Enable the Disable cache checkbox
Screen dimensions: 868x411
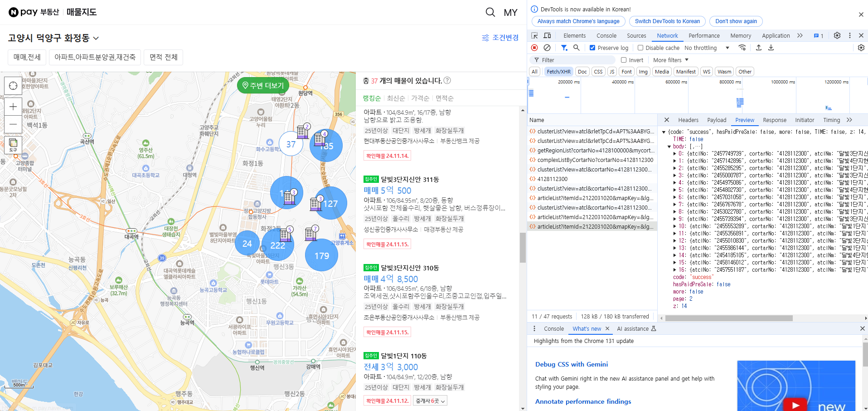(x=640, y=48)
